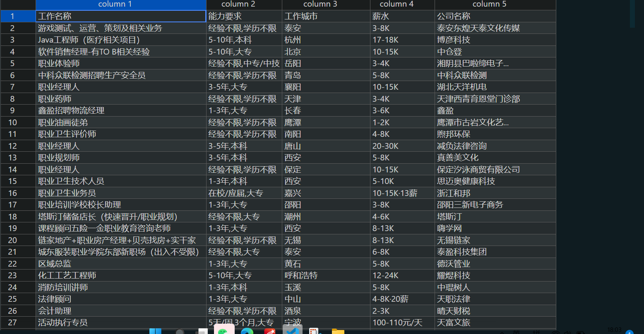
Task: Open Microsoft Edge from the taskbar
Action: pos(247,331)
